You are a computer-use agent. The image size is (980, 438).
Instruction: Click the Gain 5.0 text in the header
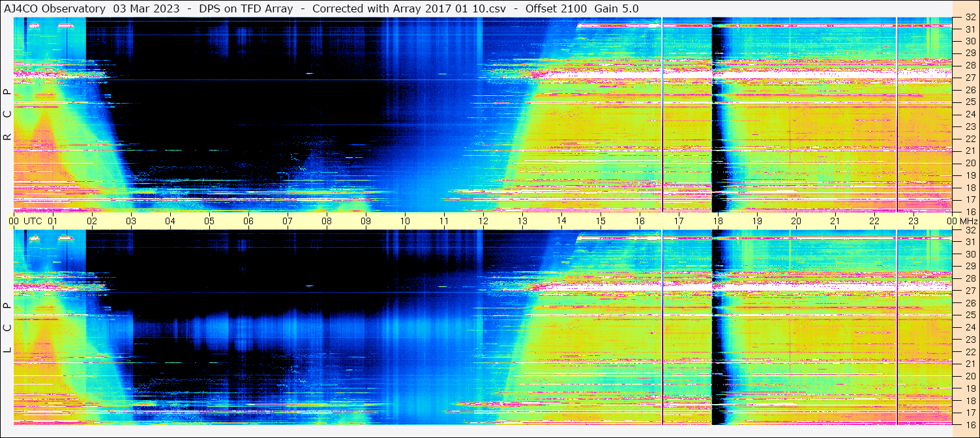pos(617,8)
